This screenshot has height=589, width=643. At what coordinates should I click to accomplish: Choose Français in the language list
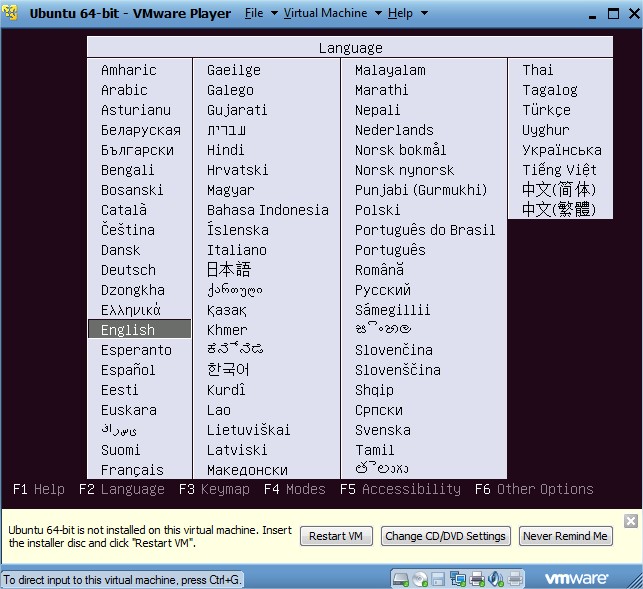132,470
